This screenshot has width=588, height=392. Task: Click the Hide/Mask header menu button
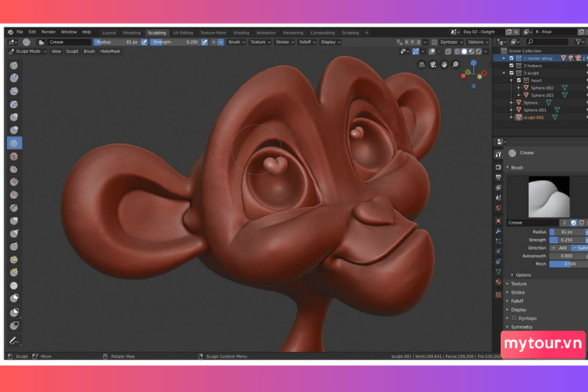click(110, 51)
